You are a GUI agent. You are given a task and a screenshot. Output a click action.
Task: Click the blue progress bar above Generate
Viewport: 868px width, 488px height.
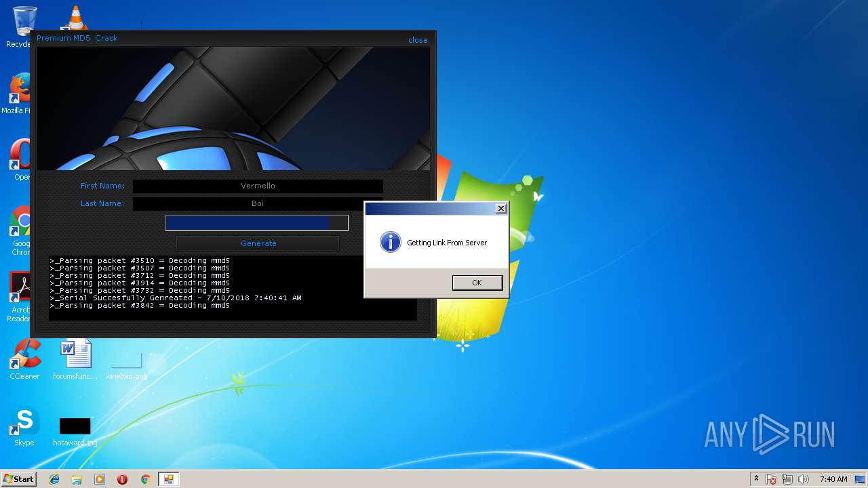257,223
